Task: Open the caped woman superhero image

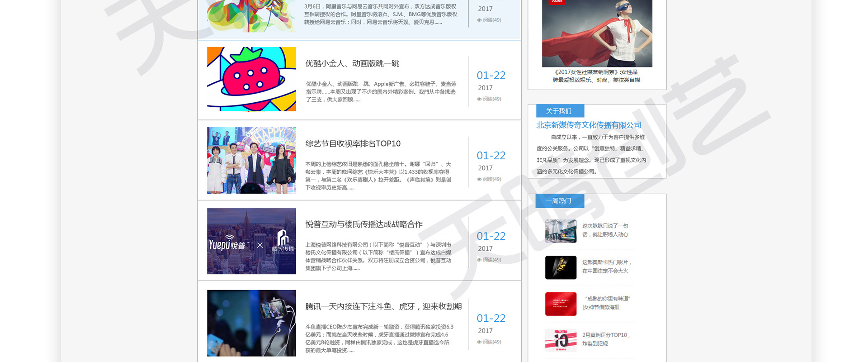Action: tap(597, 34)
